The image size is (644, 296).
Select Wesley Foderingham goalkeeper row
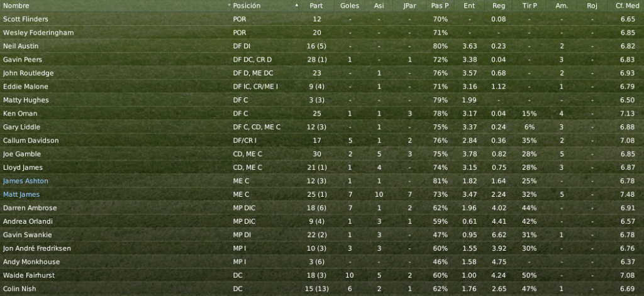tap(322, 33)
